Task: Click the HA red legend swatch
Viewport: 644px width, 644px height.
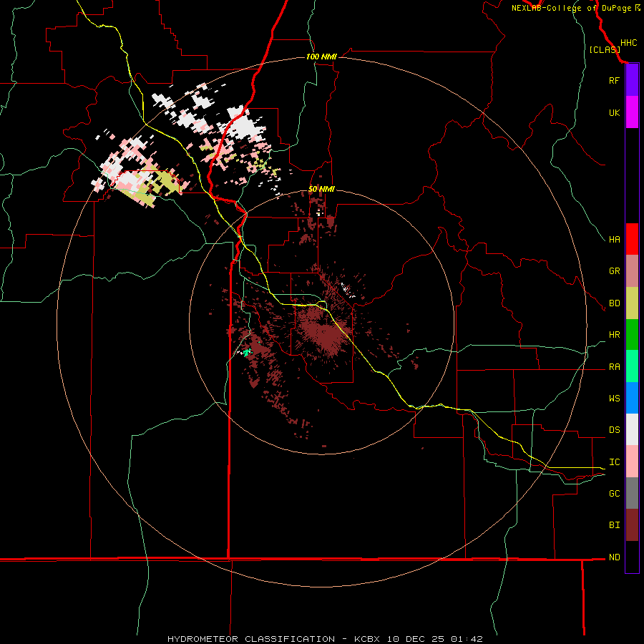Action: tap(632, 239)
